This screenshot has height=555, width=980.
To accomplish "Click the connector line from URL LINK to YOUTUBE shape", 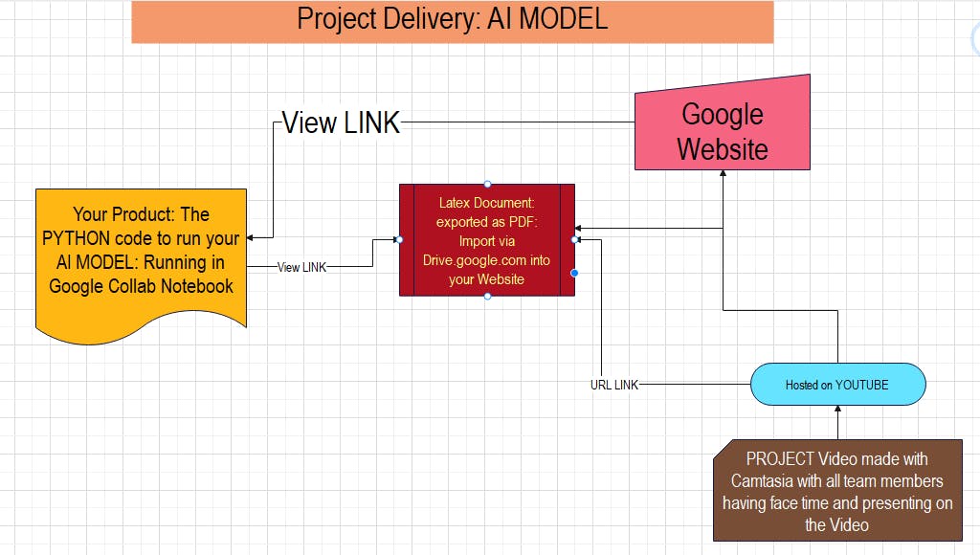I will click(695, 384).
